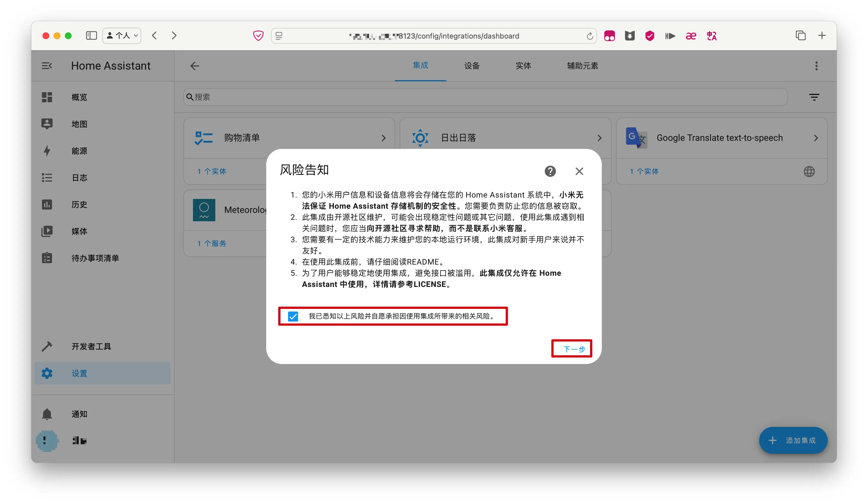Image resolution: width=868 pixels, height=504 pixels.
Task: Open a new browser tab
Action: pyautogui.click(x=822, y=35)
